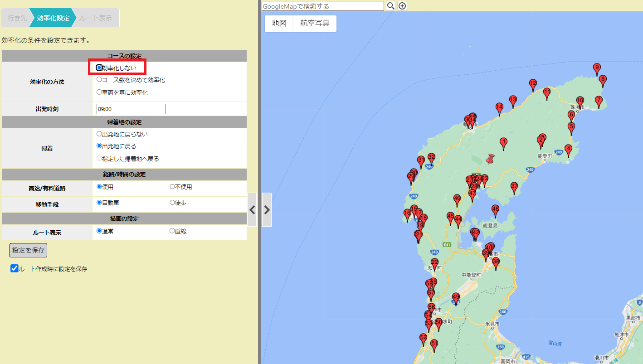This screenshot has height=364, width=643.
Task: Switch map to 航空写真 view
Action: tap(315, 24)
